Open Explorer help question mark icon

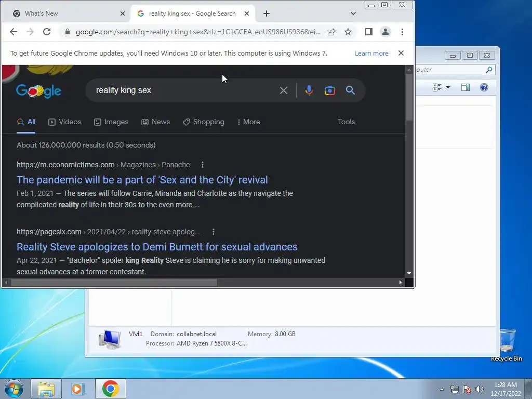[484, 87]
